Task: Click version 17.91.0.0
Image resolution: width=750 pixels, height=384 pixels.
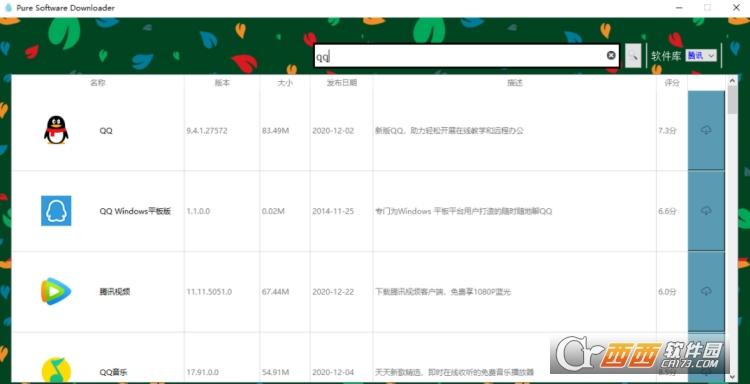Action: tap(202, 372)
